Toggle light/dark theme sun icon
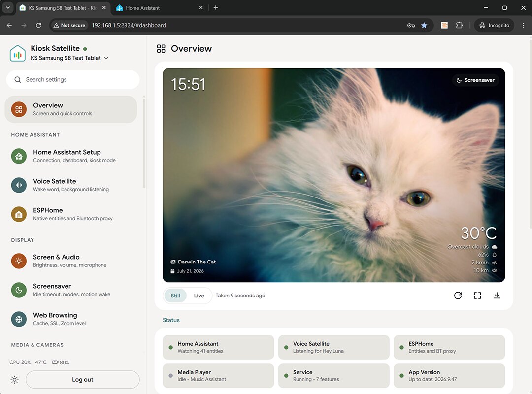 [14, 379]
